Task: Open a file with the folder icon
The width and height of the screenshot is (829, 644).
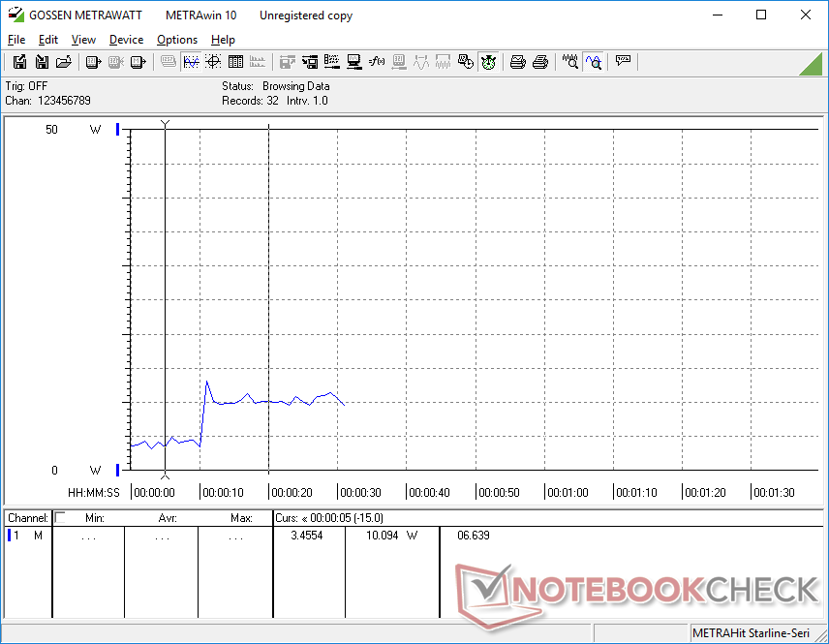Action: (x=64, y=62)
